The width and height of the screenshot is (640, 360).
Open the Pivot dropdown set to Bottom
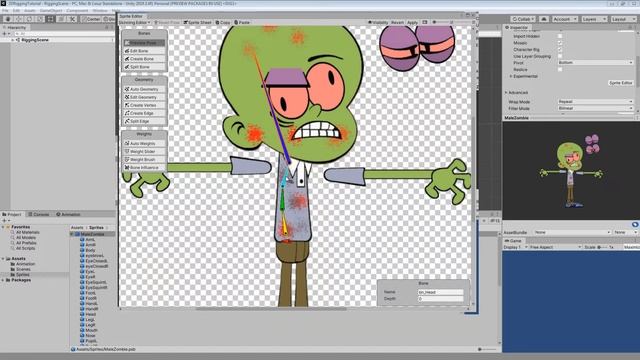point(596,62)
